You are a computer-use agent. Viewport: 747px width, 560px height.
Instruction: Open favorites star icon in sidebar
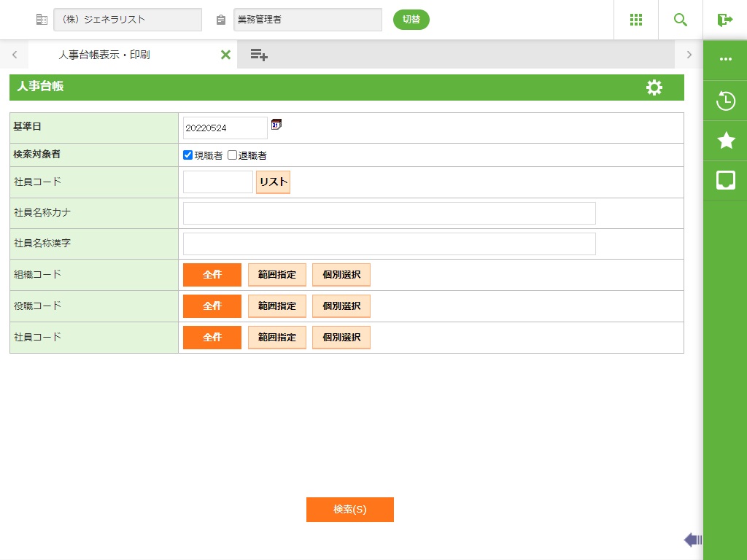[726, 141]
